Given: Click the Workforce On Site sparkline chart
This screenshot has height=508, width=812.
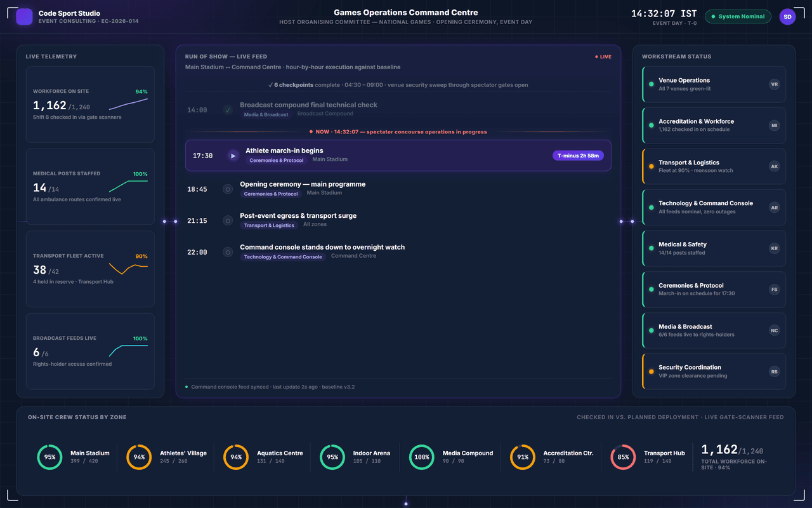Looking at the screenshot, I should pos(128,104).
